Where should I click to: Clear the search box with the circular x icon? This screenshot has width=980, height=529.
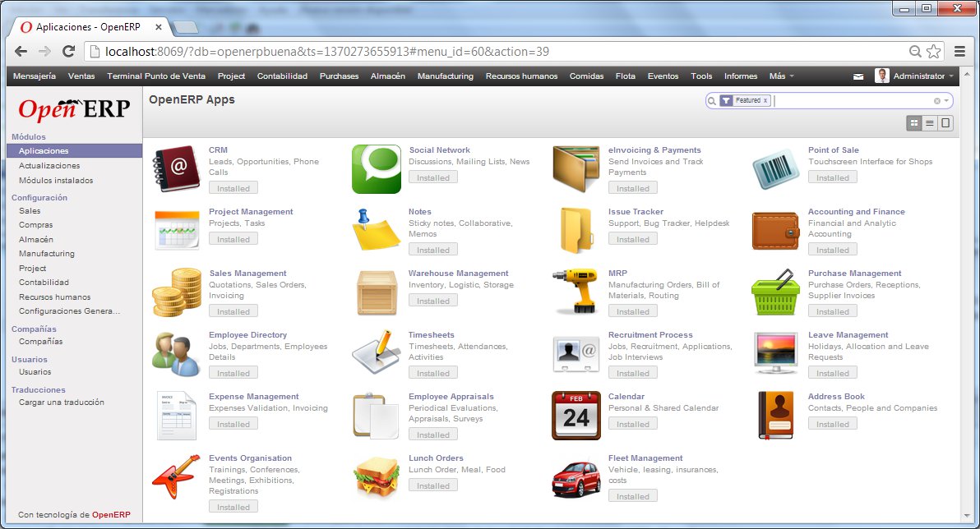coord(937,100)
